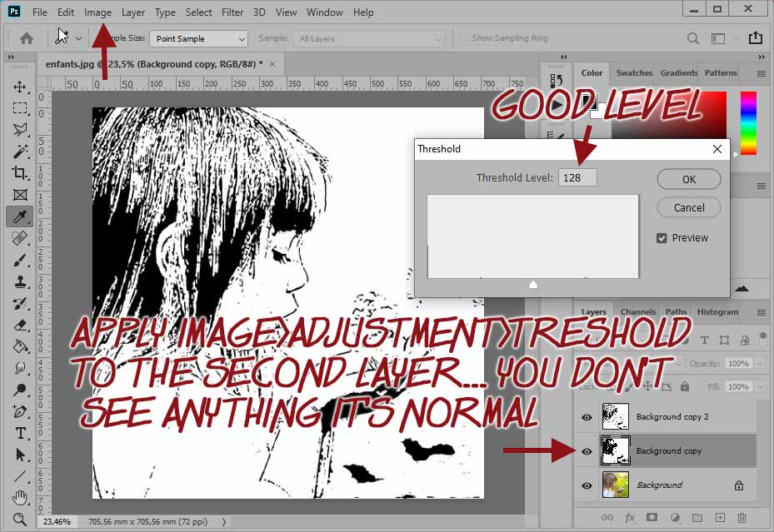Screen dimensions: 774x532
Task: Click the Home icon in options bar
Action: coord(27,38)
